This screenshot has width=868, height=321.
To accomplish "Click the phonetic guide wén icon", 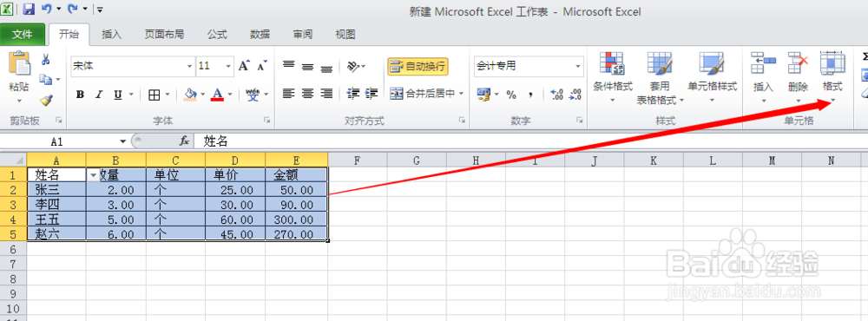I will pos(253,95).
